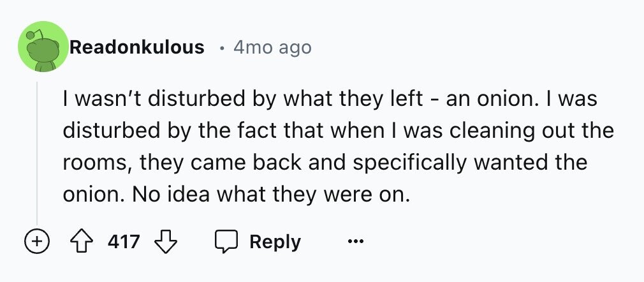This screenshot has width=644, height=282.
Task: Click the 417 vote count
Action: [x=124, y=242]
